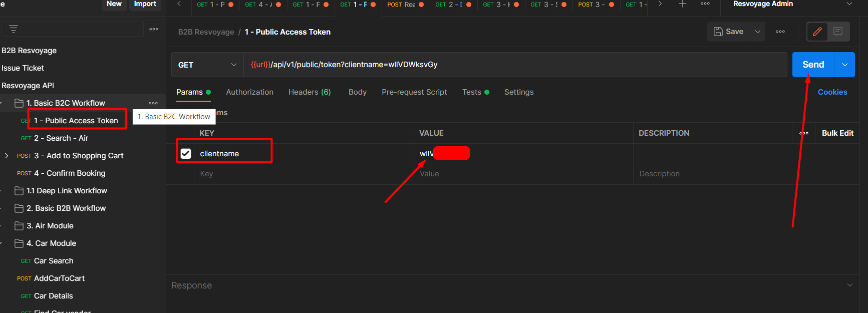Click the Save disk icon
Screen dimensions: 868x313
pos(718,32)
